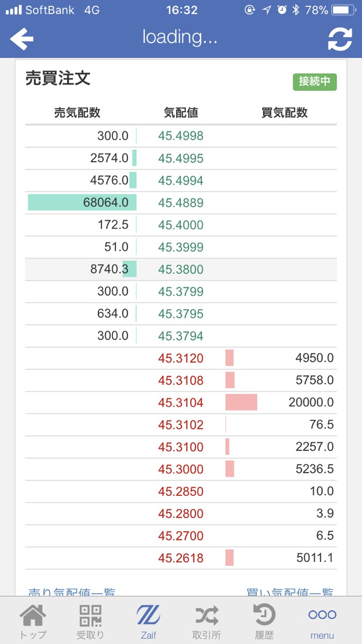
Task: Open the 取引所 exchange icon
Action: [x=207, y=623]
